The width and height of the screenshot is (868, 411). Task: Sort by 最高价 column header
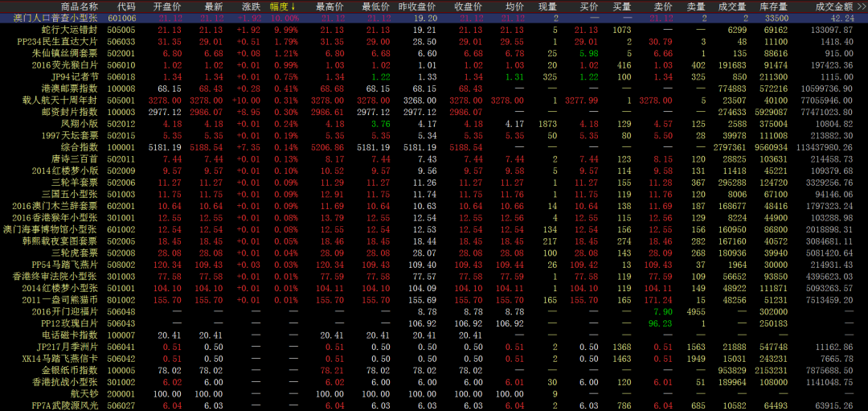pos(330,6)
